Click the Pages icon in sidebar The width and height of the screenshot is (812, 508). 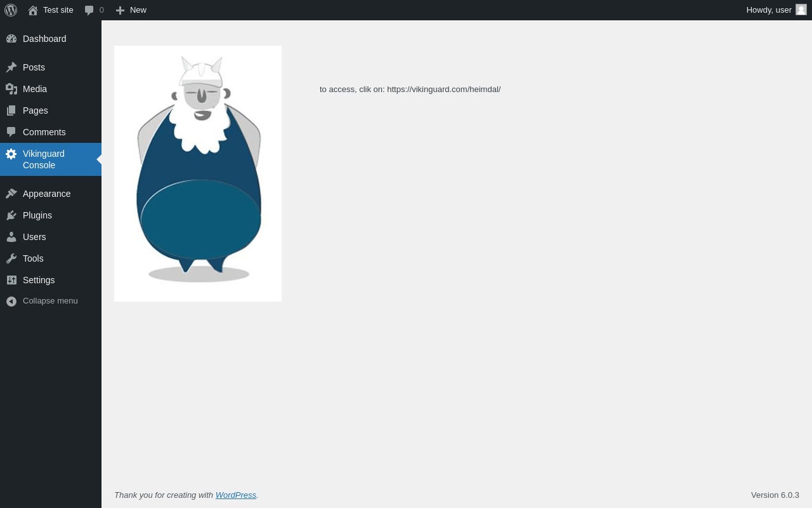11,110
